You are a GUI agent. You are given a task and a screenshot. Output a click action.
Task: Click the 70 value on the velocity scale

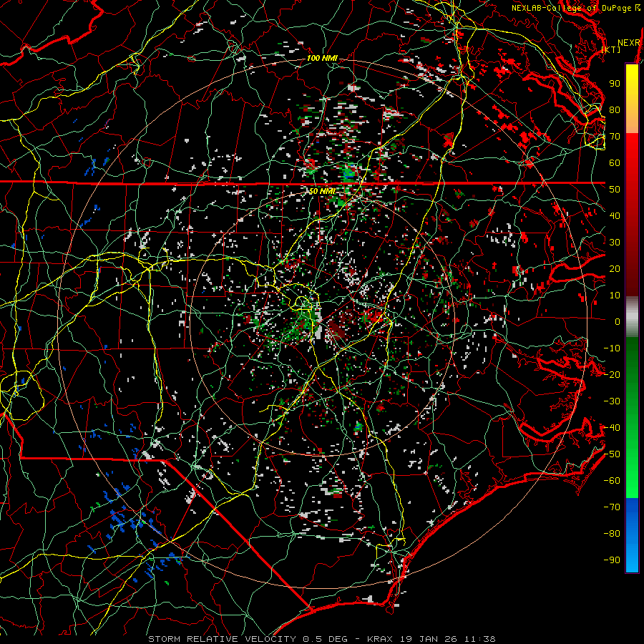615,137
